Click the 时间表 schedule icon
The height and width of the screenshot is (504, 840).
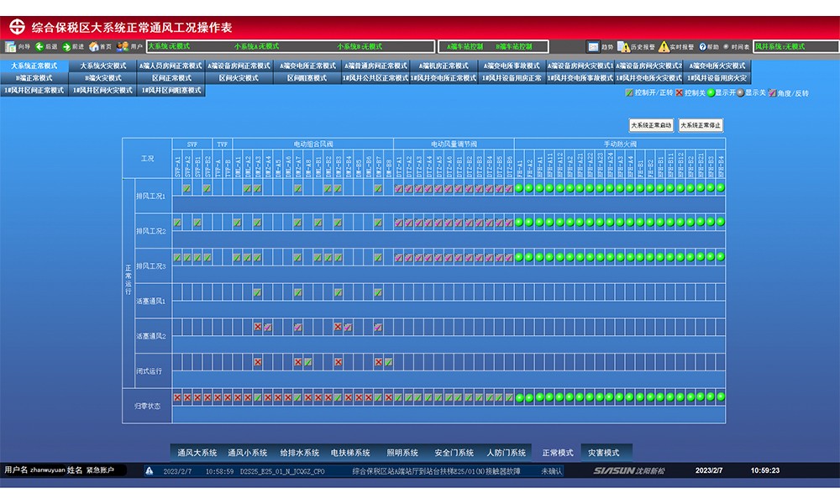pos(727,47)
